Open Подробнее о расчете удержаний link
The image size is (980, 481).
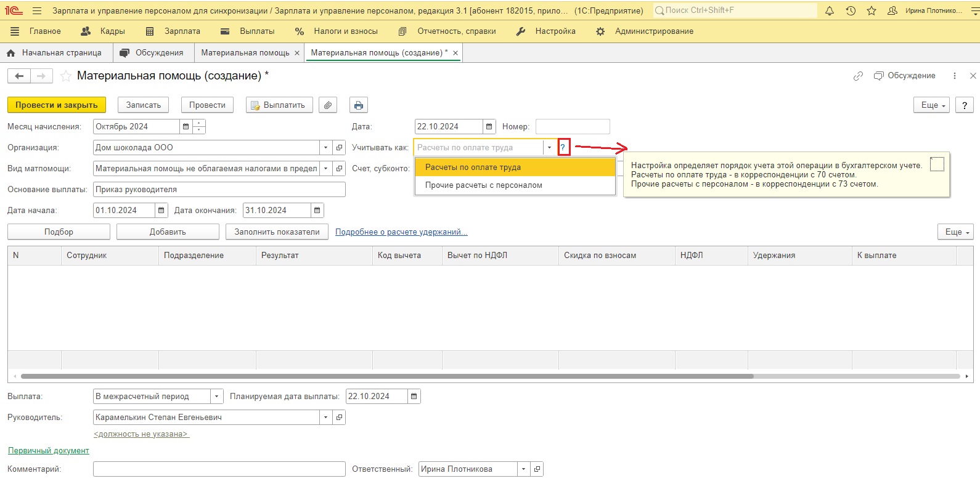pyautogui.click(x=401, y=232)
